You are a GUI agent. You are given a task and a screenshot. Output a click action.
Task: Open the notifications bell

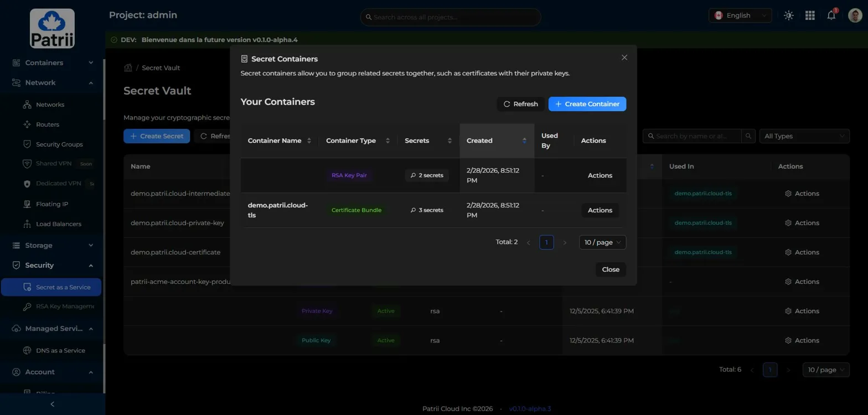coord(831,15)
